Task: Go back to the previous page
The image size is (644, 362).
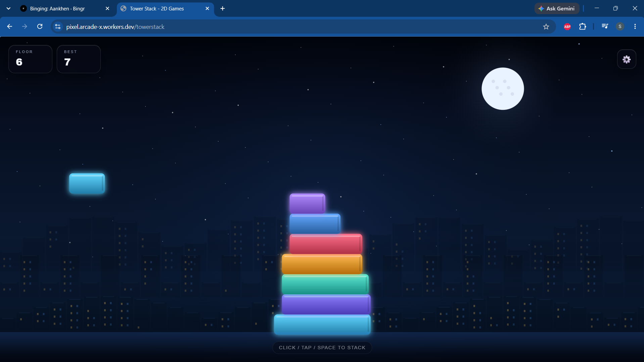Action: click(x=9, y=27)
